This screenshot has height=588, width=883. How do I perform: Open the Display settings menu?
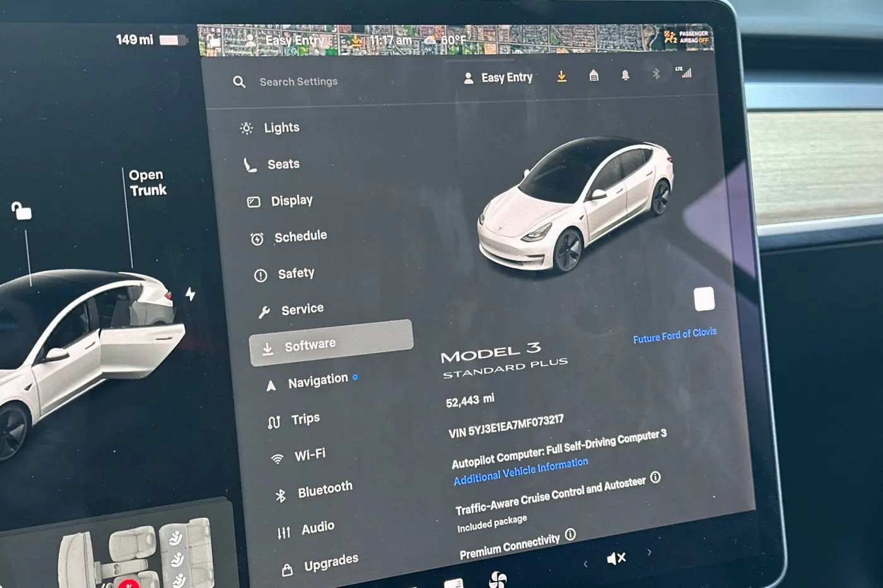pyautogui.click(x=280, y=201)
